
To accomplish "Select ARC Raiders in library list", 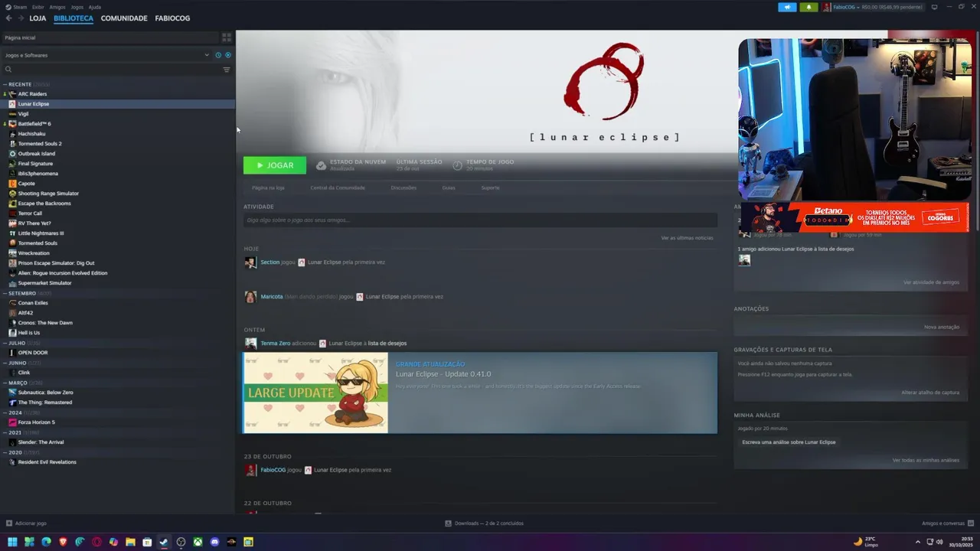I will click(x=32, y=94).
